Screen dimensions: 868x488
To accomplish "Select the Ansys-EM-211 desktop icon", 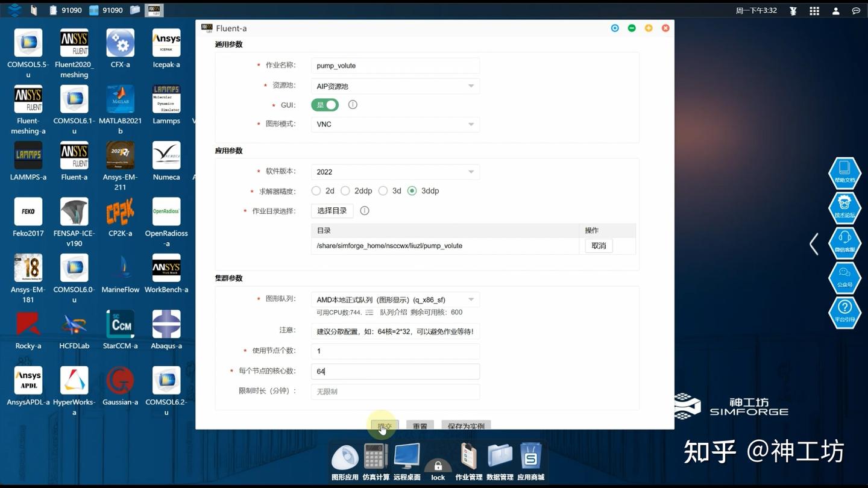I will pos(121,155).
